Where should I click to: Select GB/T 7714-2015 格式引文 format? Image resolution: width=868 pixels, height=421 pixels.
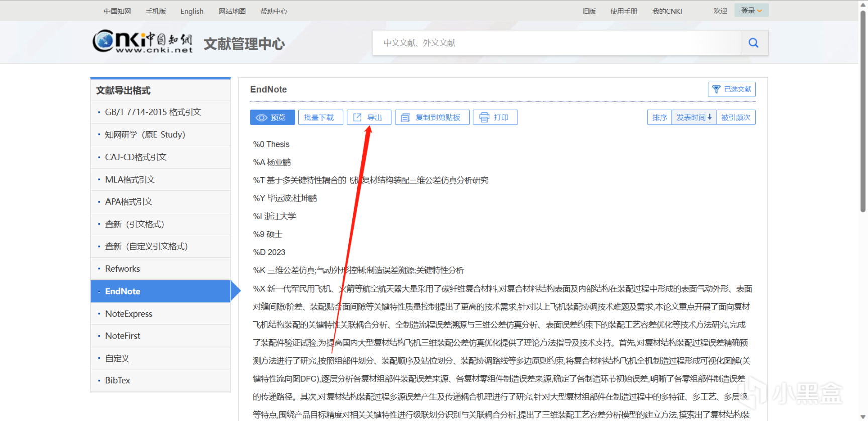point(161,112)
